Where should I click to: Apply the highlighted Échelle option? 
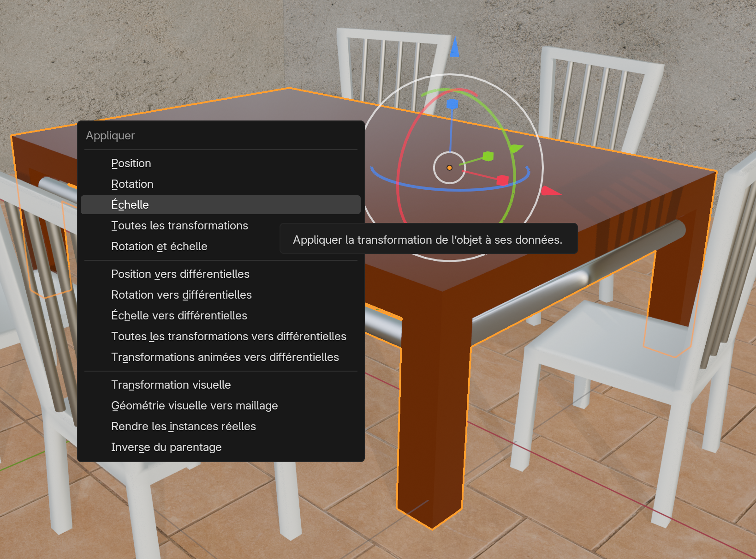pos(130,205)
